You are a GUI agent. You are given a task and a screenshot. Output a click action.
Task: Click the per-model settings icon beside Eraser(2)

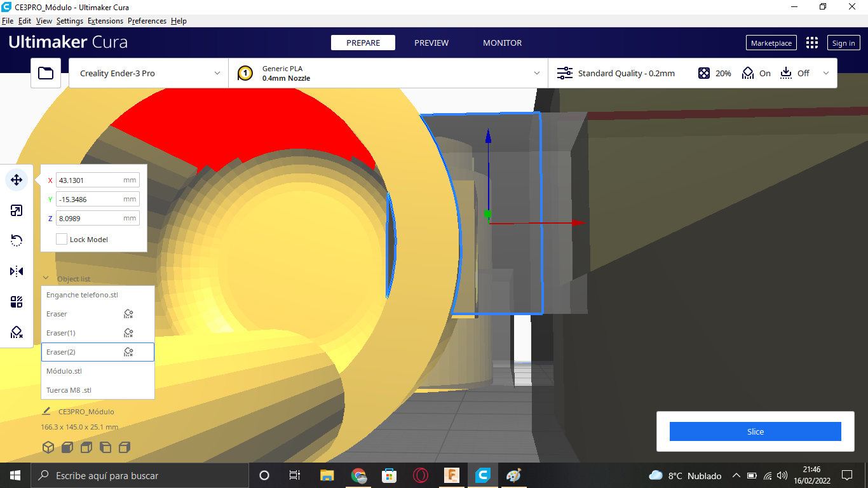[x=128, y=352]
